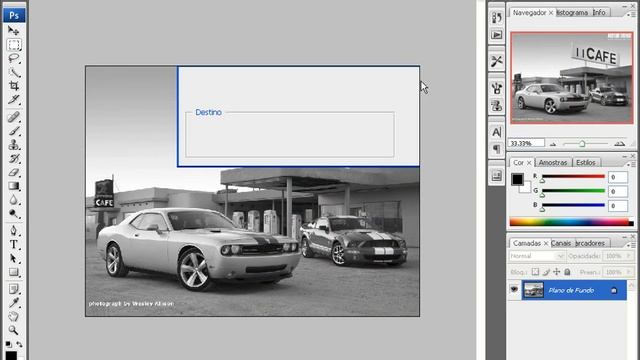This screenshot has height=360, width=640.
Task: Close the Navegador tab
Action: [551, 13]
